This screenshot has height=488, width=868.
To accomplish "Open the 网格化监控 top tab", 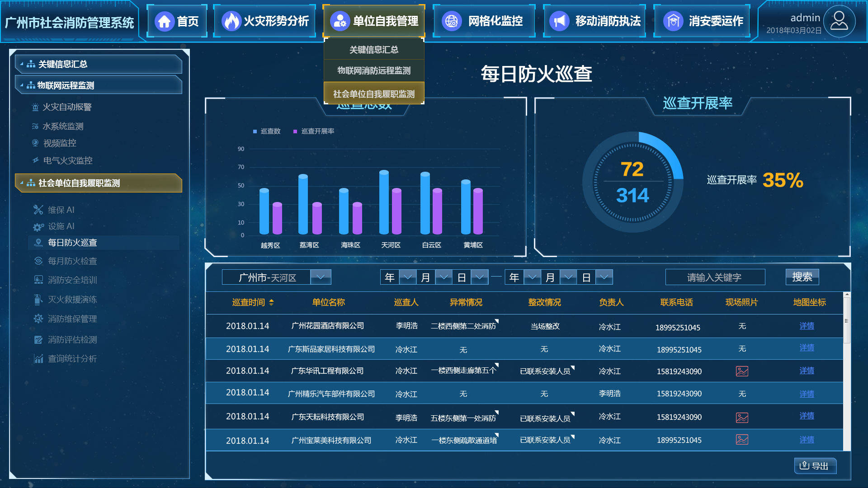I will click(x=484, y=21).
